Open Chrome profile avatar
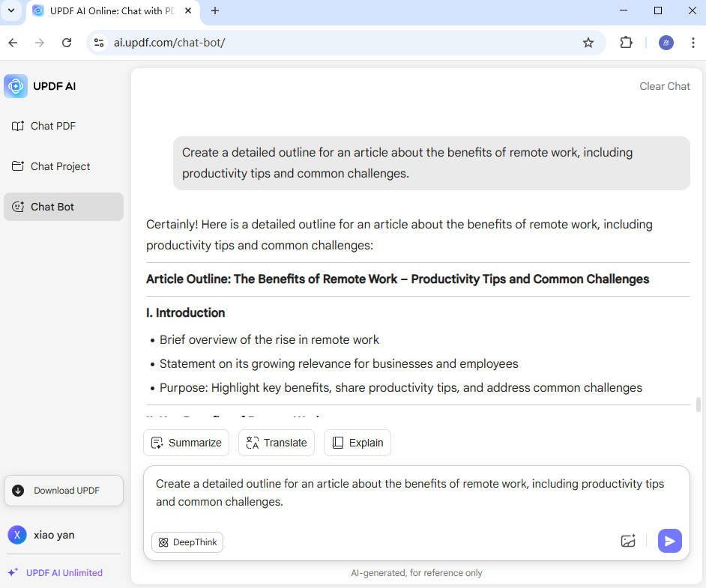 (666, 43)
